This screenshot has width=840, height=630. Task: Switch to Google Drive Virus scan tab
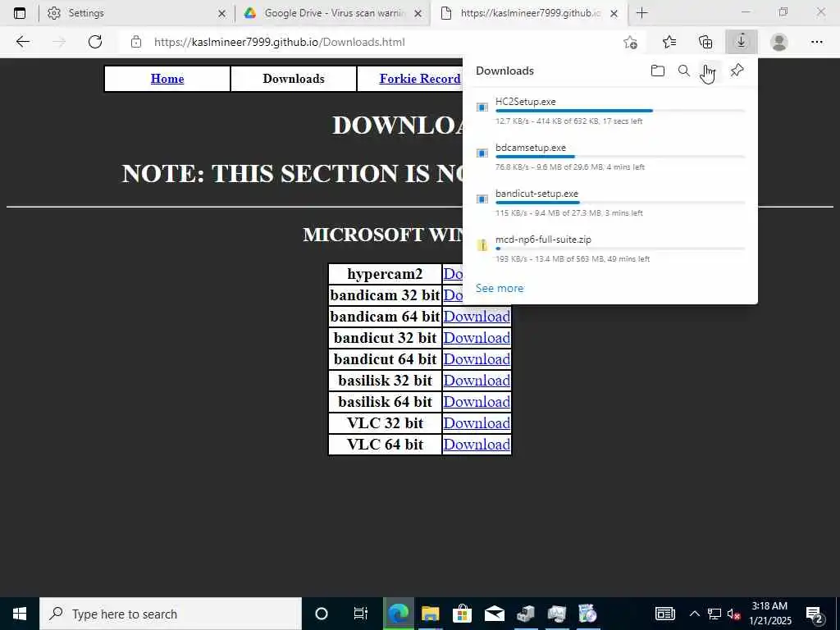click(331, 13)
